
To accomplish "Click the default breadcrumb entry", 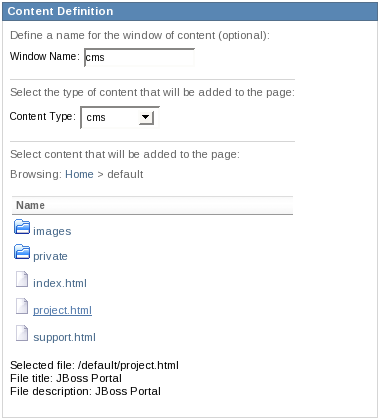I will click(125, 174).
